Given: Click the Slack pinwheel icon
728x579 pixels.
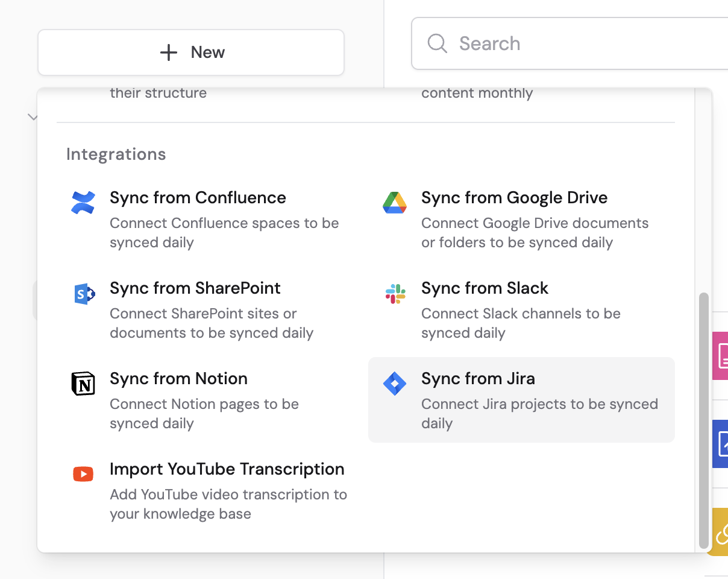Looking at the screenshot, I should 395,294.
